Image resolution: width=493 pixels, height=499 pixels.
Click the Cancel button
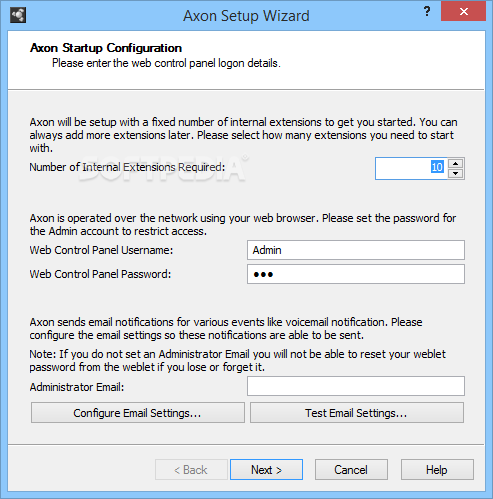tap(351, 470)
